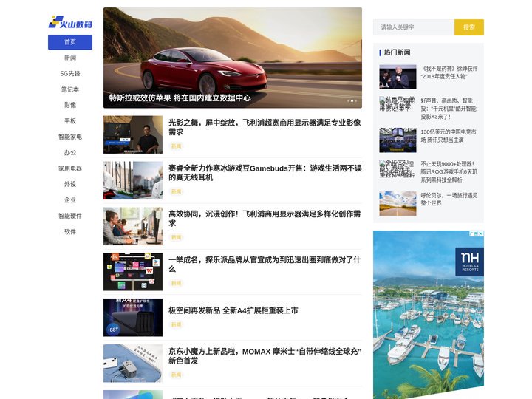Open thumbnail of 酷开智能投影X3 hot news
Screen dimensions: 532x399
pos(398,104)
